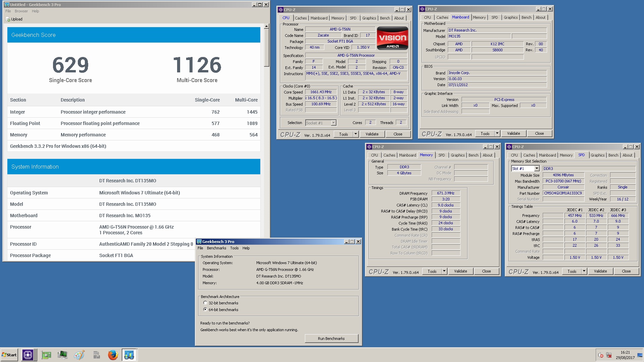The height and width of the screenshot is (362, 644).
Task: Click Close in the CPU-Z Memory window
Action: click(486, 271)
